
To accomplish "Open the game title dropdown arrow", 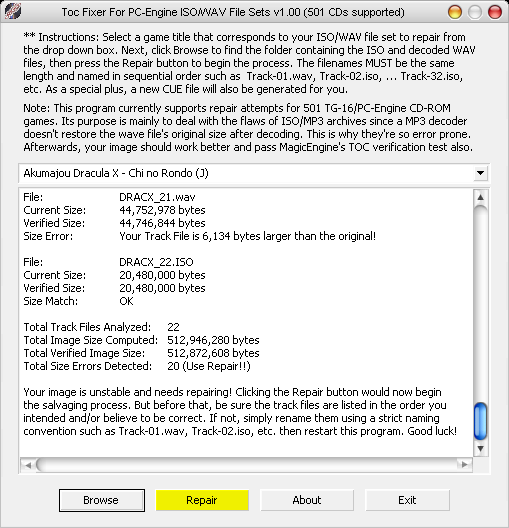I will tap(480, 173).
